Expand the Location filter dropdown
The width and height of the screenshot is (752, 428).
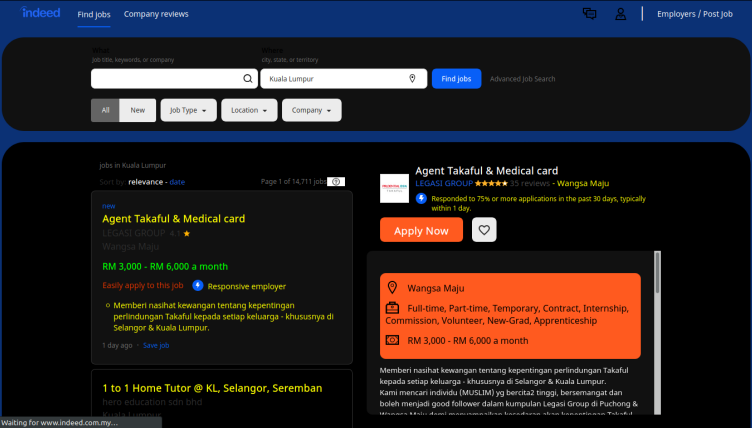click(249, 110)
